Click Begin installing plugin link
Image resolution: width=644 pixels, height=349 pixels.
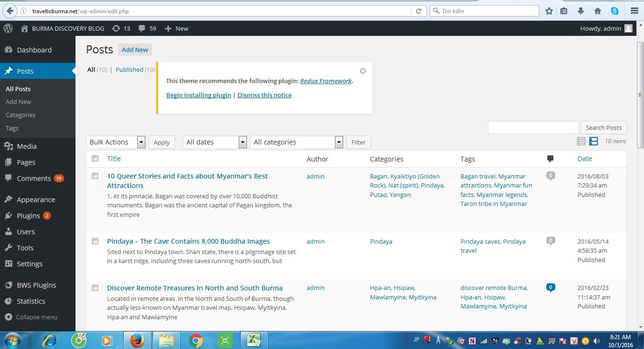(x=199, y=95)
